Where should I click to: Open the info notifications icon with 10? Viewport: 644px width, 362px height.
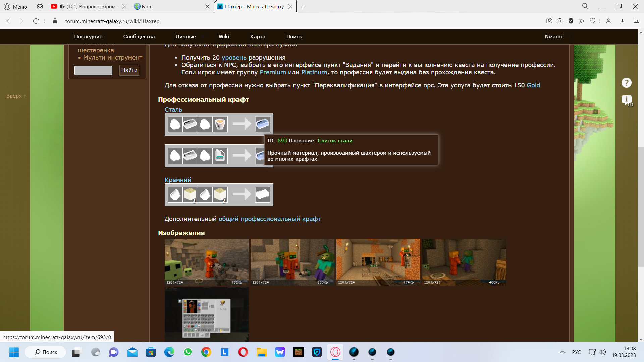tap(627, 100)
